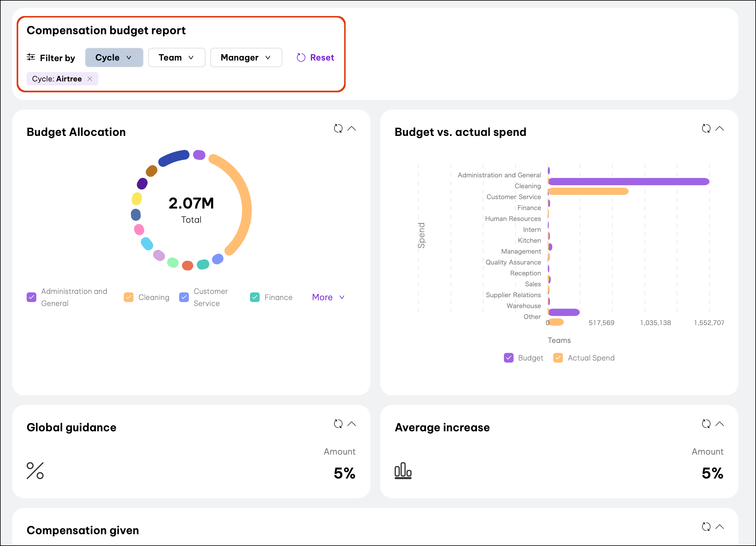756x546 pixels.
Task: Open the Cycle filter dropdown
Action: coord(114,57)
